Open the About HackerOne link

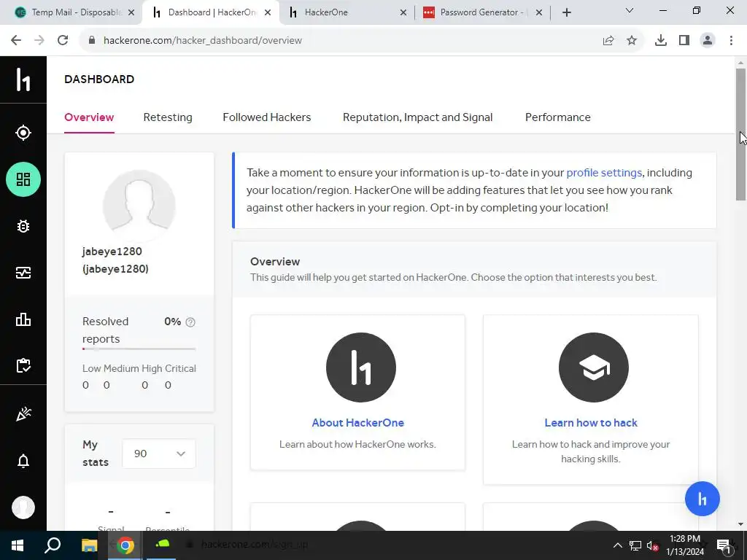tap(357, 422)
